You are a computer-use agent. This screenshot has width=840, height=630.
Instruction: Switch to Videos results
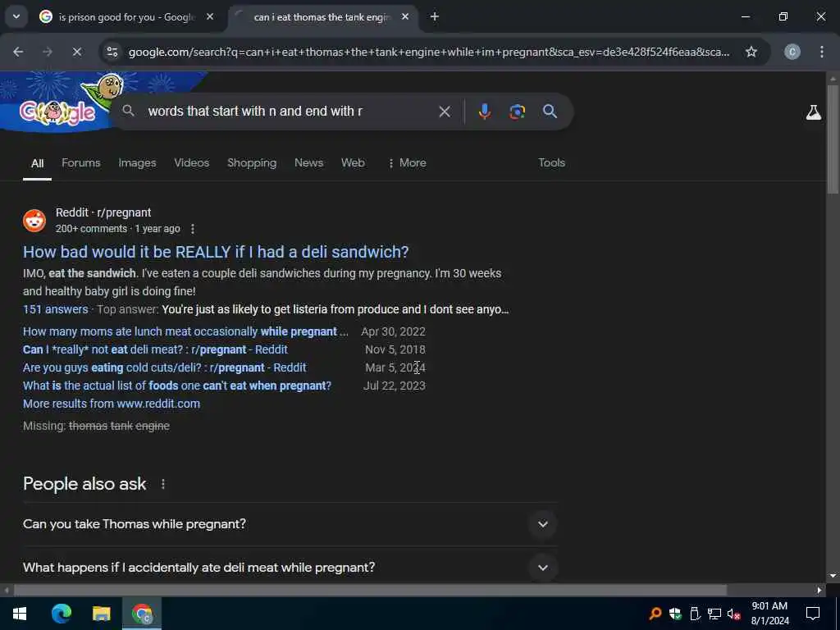click(191, 163)
